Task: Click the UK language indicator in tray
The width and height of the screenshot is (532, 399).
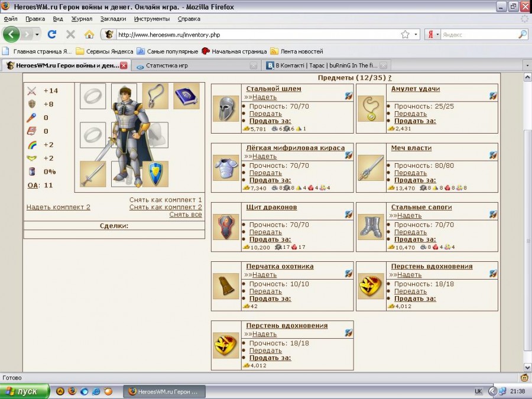Action: [x=478, y=391]
